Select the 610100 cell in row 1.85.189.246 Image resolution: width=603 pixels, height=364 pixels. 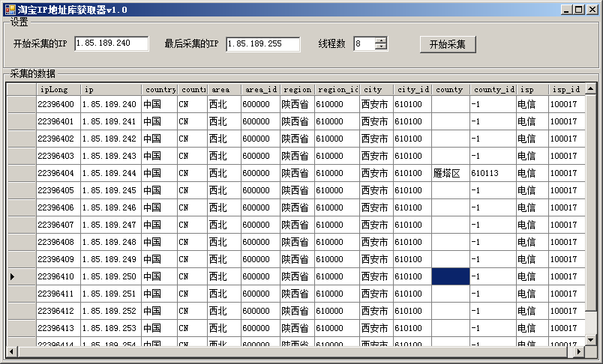tap(412, 207)
